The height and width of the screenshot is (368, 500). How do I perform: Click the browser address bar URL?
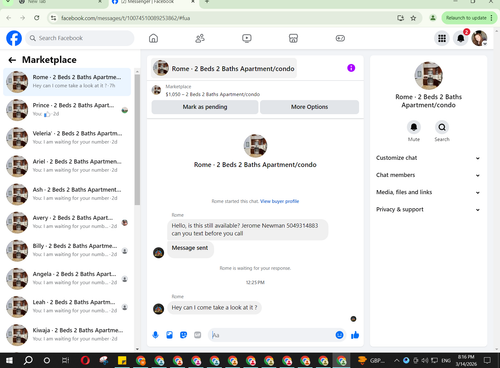(x=126, y=18)
